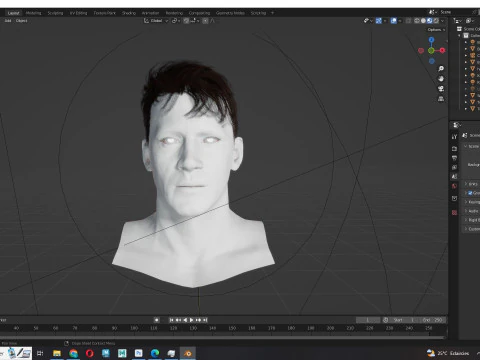Click the negative X axis gizmo circle

421,51
